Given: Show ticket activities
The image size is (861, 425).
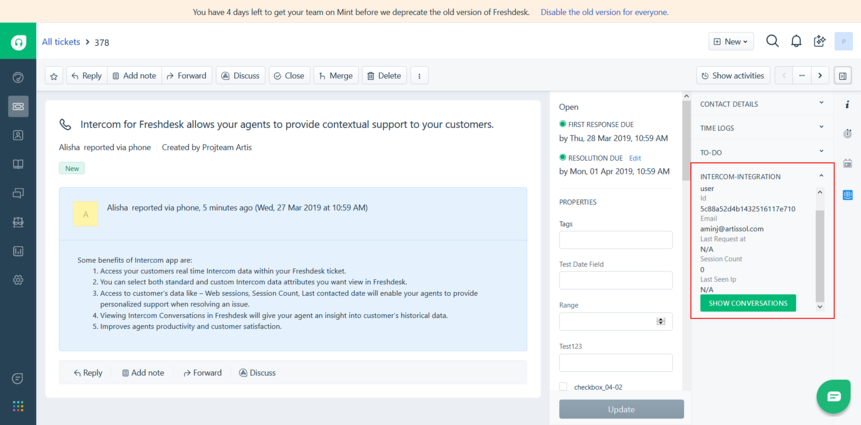Looking at the screenshot, I should point(734,76).
